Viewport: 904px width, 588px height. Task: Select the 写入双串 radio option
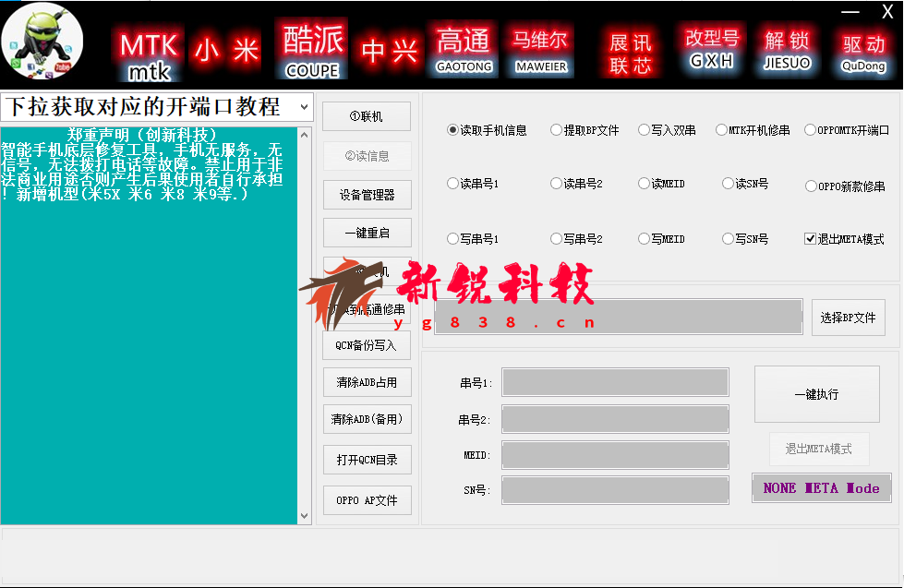point(667,130)
